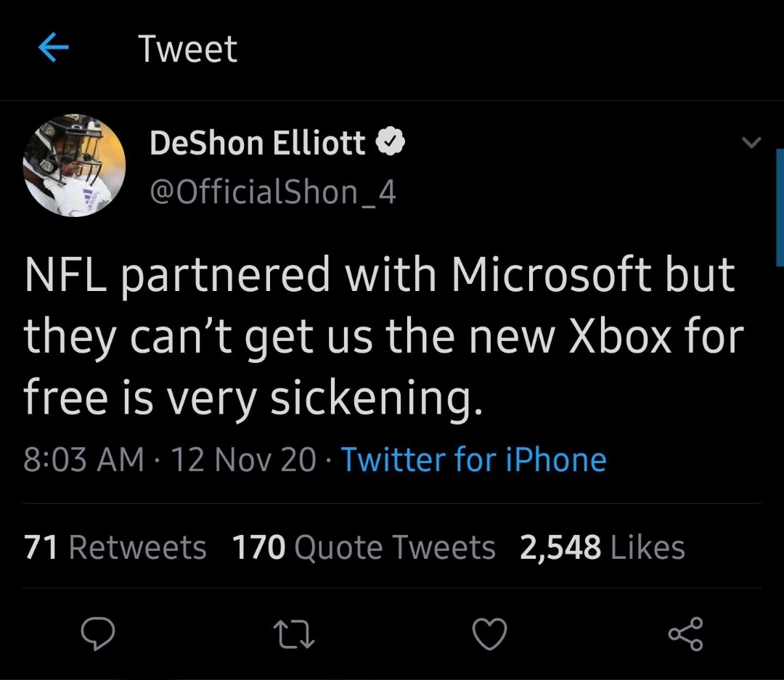Retweet using the arrows icon
The image size is (784, 680).
point(293,634)
